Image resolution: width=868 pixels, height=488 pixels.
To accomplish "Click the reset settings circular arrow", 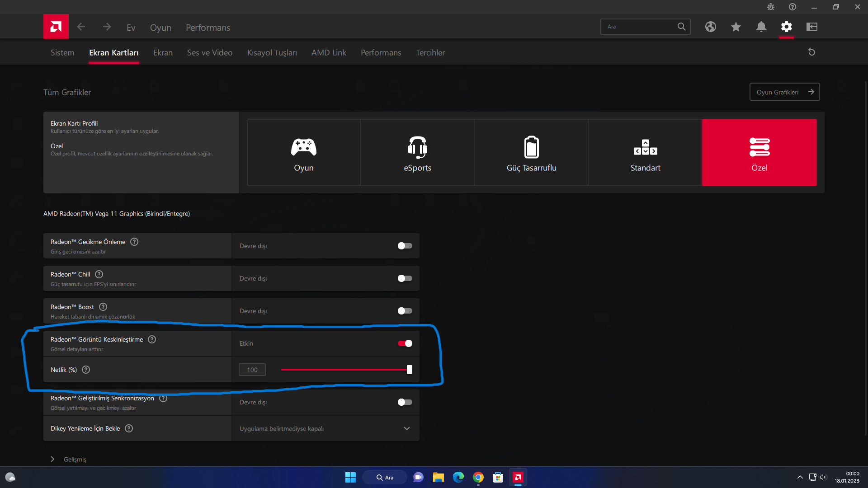I will [812, 52].
